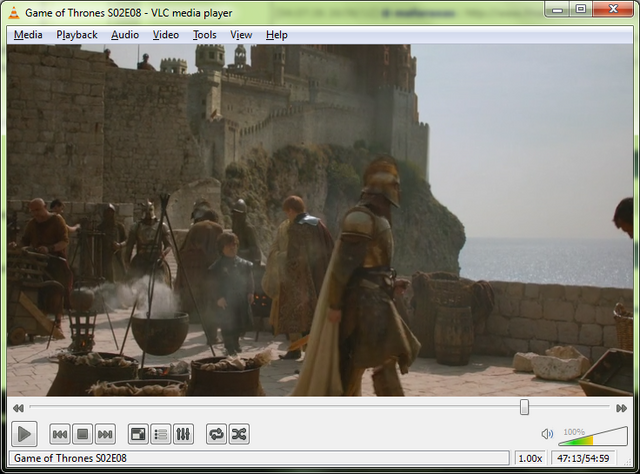Click the volume slider bar
Viewport: 640px width, 474px height.
593,436
